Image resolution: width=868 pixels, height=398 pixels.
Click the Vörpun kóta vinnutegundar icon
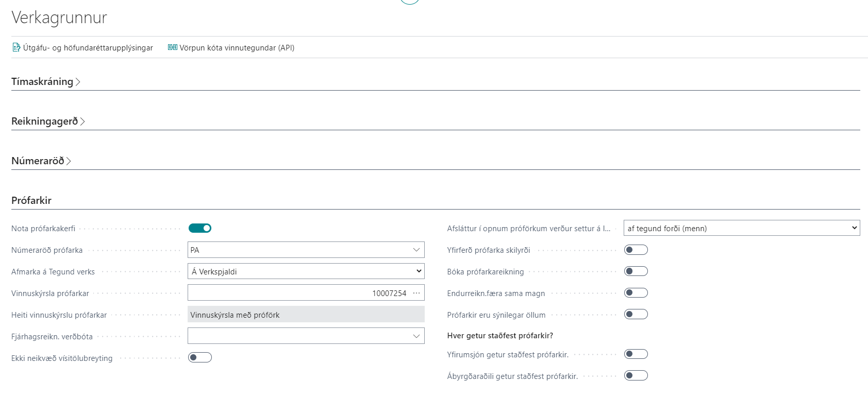pyautogui.click(x=173, y=48)
